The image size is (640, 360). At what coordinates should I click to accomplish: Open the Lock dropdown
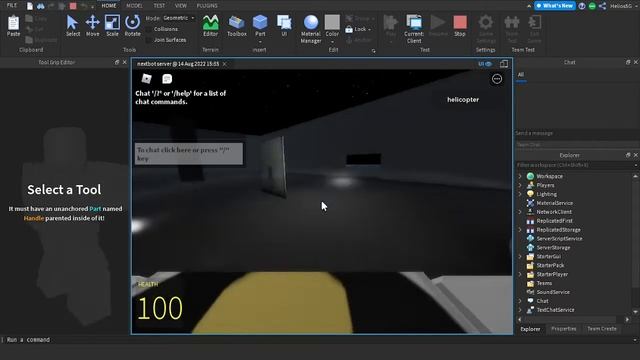click(358, 29)
